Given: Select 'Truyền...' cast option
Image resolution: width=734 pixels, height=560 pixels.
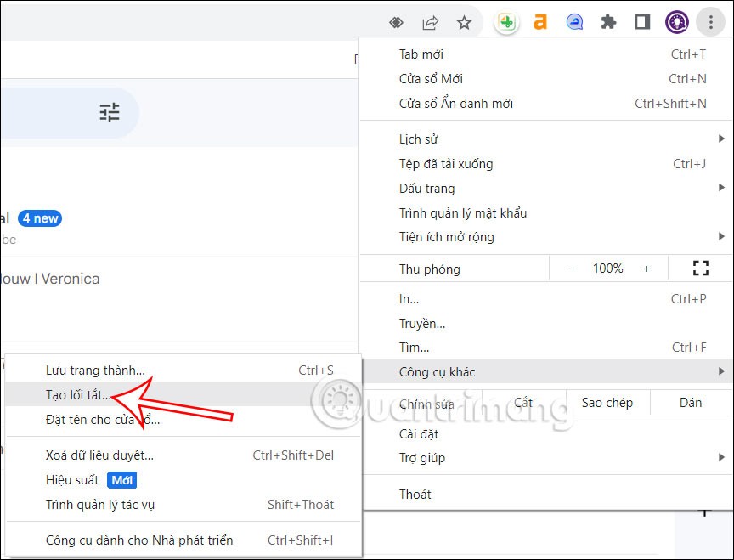Looking at the screenshot, I should [x=545, y=323].
